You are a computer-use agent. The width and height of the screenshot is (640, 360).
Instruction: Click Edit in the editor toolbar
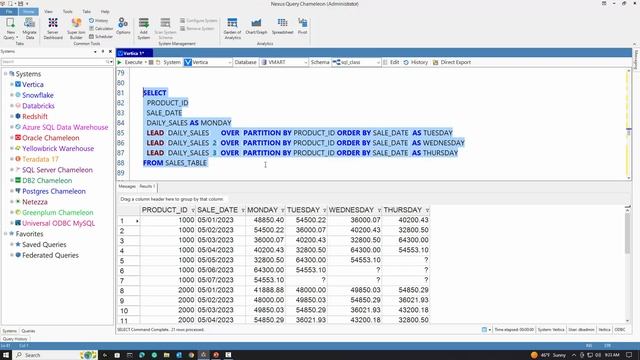tap(391, 62)
